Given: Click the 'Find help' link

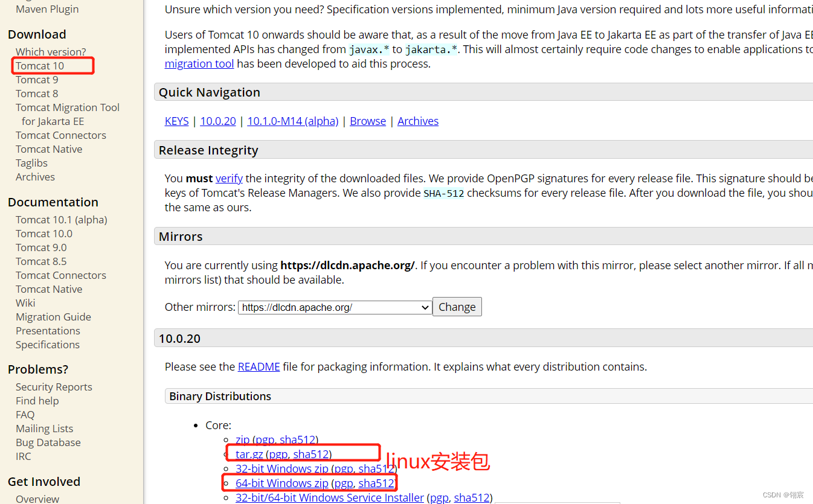Looking at the screenshot, I should (37, 401).
